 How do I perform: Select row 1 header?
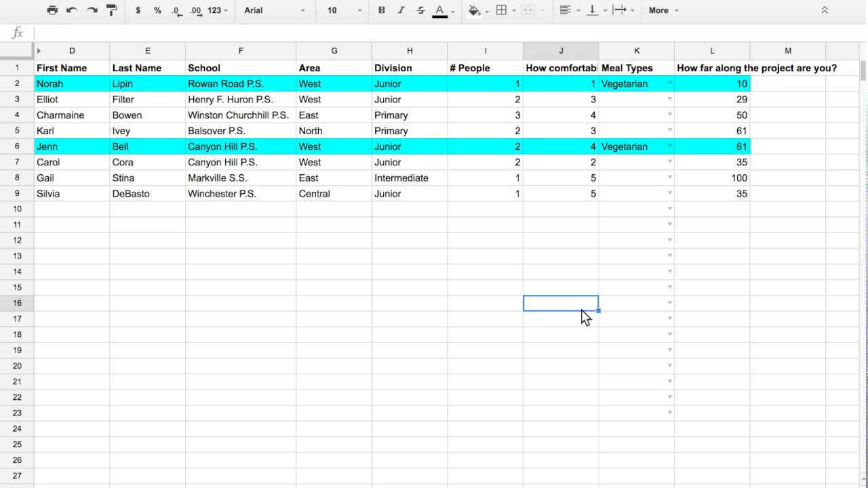coord(17,68)
